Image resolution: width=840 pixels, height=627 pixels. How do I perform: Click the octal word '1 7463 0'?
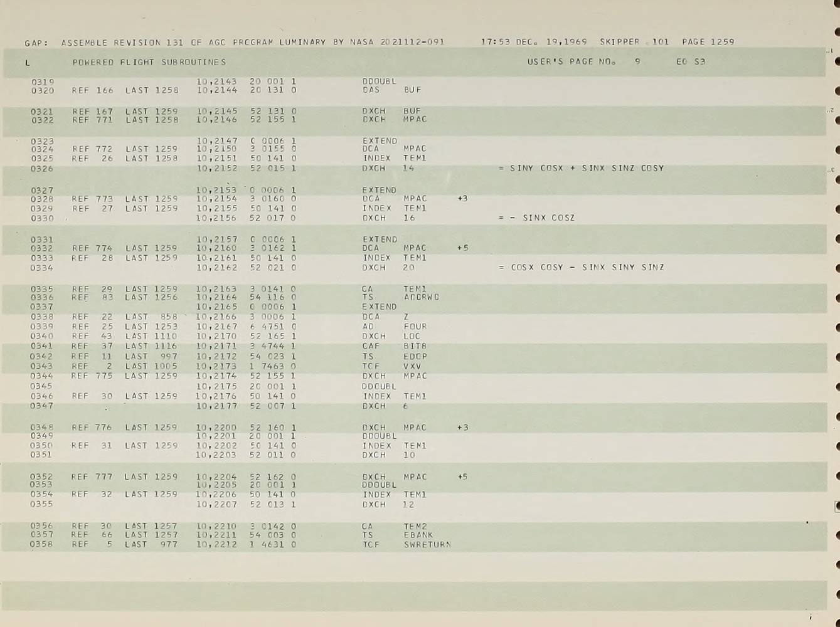click(x=273, y=366)
